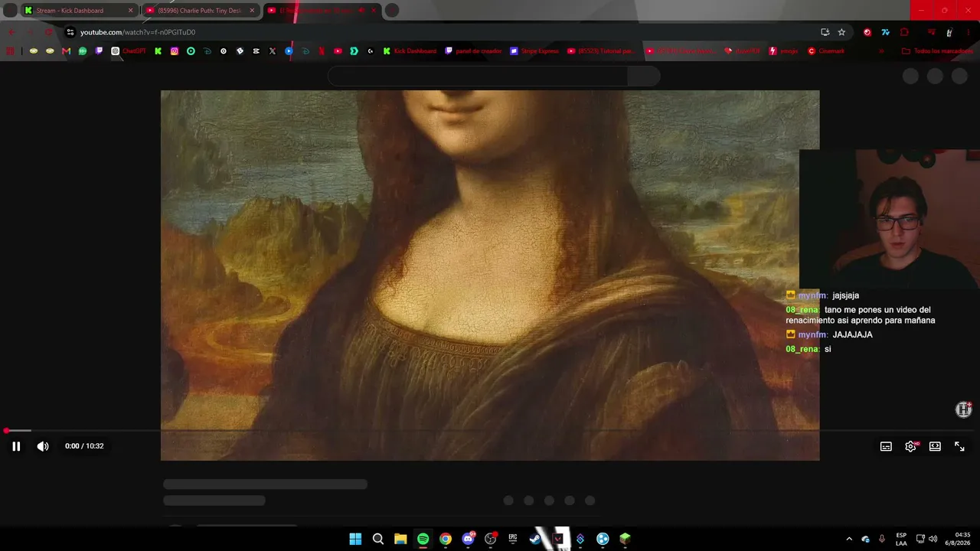Viewport: 980px width, 551px height.
Task: Open the Instagram bookmark
Action: pos(175,51)
